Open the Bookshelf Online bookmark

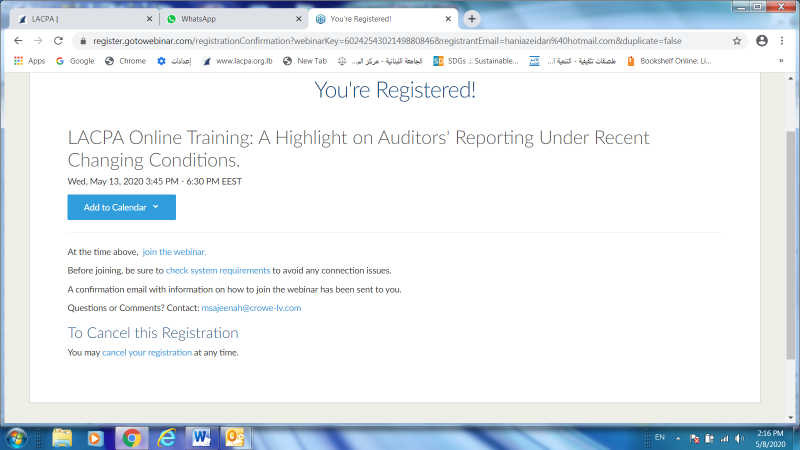669,61
